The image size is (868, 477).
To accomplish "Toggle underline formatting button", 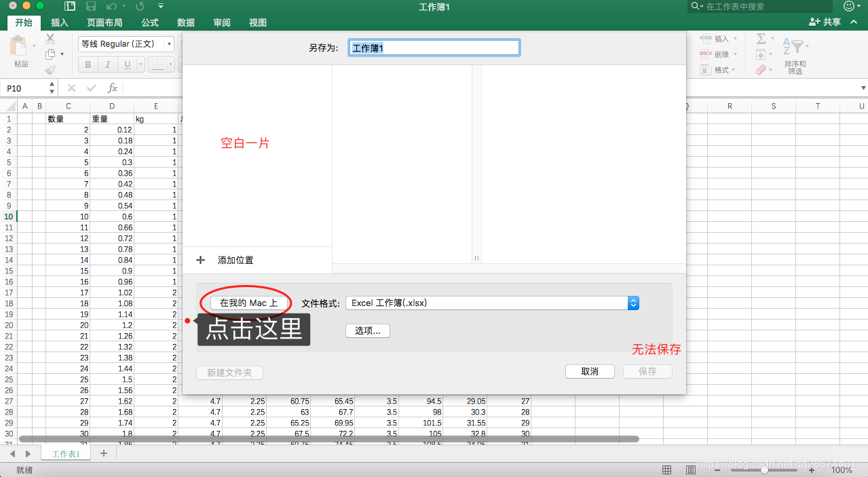I will point(127,65).
